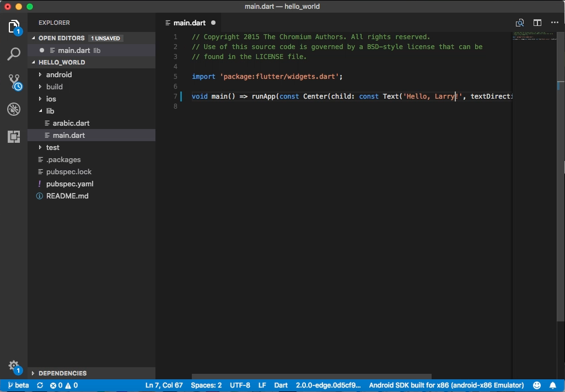Click the unsaved dot beside main.dart in Open Editors
Image resolution: width=565 pixels, height=392 pixels.
(42, 50)
